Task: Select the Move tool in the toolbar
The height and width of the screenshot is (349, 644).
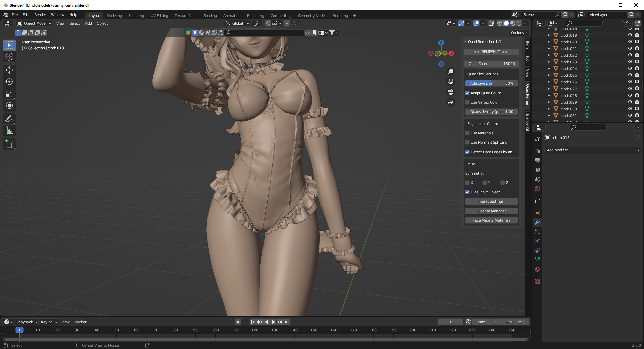Action: (x=9, y=70)
